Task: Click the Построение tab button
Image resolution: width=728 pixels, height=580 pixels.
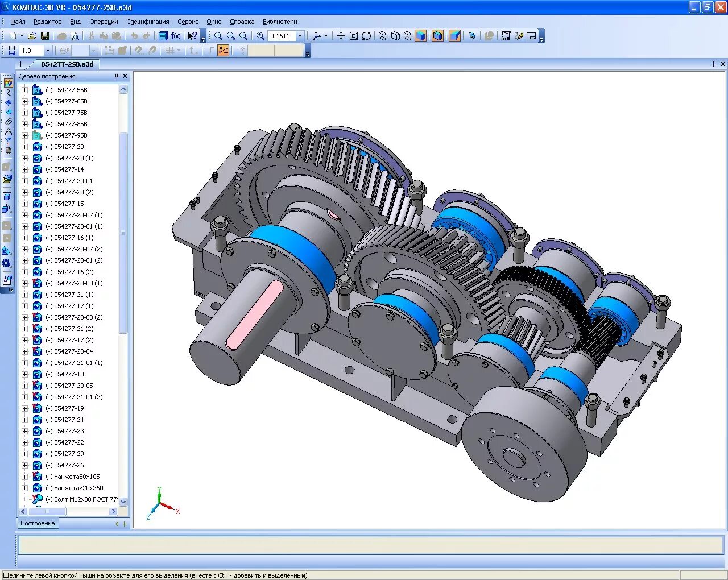Action: coord(38,523)
